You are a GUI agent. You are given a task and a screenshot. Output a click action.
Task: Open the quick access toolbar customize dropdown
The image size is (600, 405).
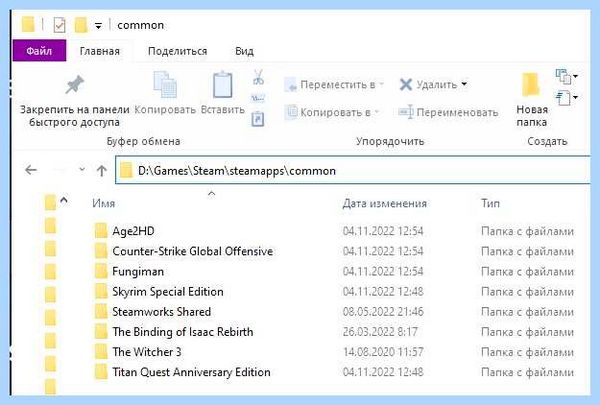(x=98, y=26)
